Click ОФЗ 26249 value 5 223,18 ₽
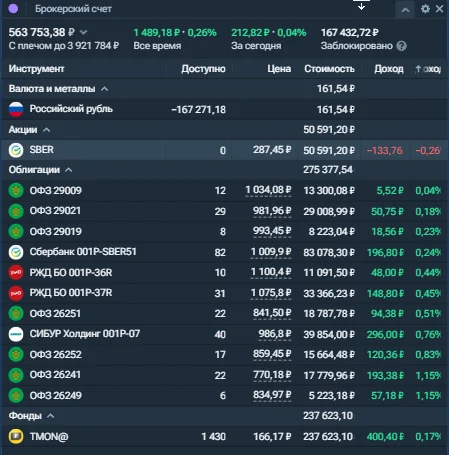The width and height of the screenshot is (449, 455). point(332,396)
